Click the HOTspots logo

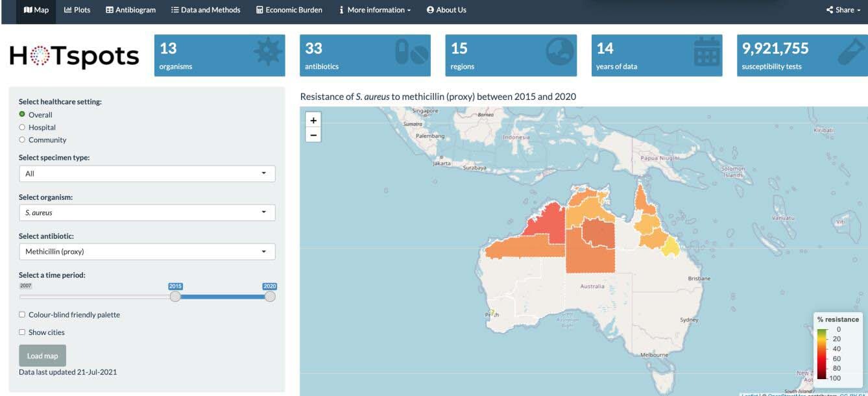75,56
